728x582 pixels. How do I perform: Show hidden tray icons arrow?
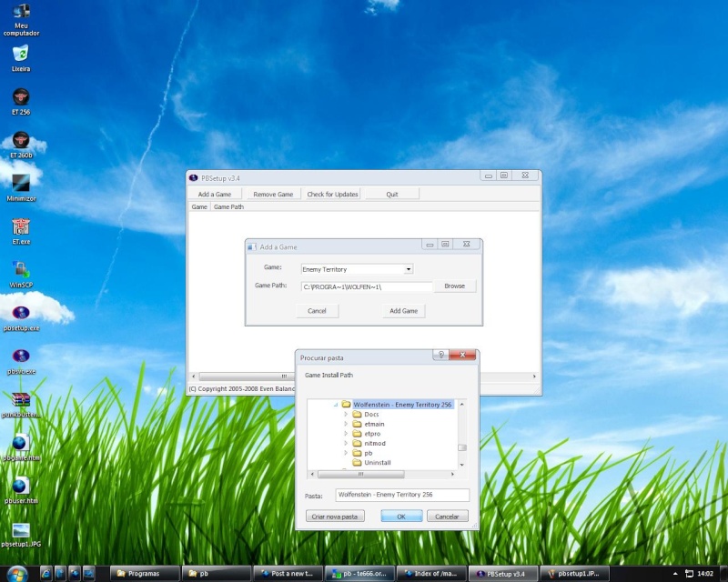coord(675,574)
